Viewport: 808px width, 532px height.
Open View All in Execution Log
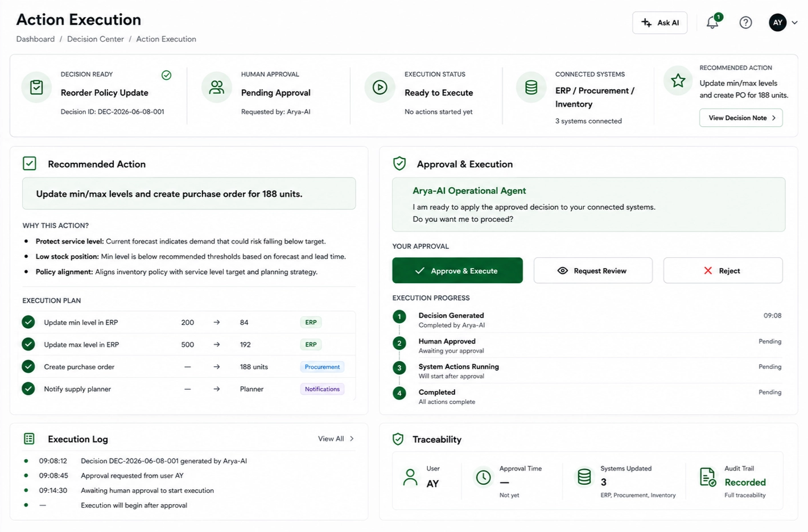coord(336,439)
